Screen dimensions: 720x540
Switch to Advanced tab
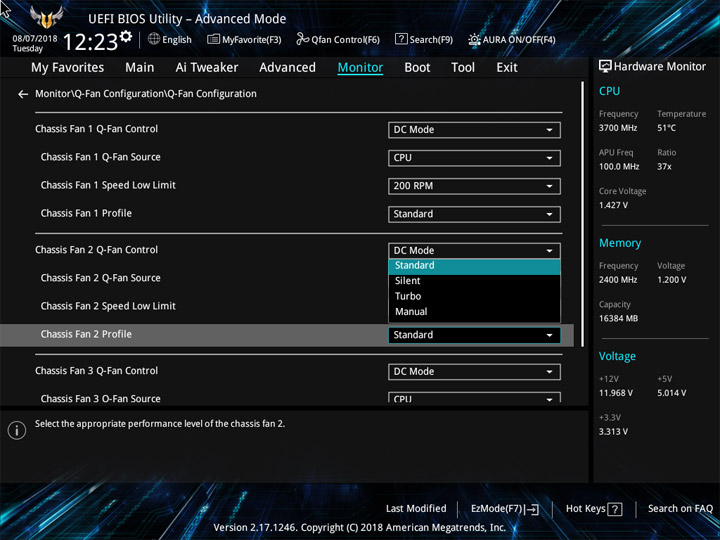pyautogui.click(x=287, y=68)
